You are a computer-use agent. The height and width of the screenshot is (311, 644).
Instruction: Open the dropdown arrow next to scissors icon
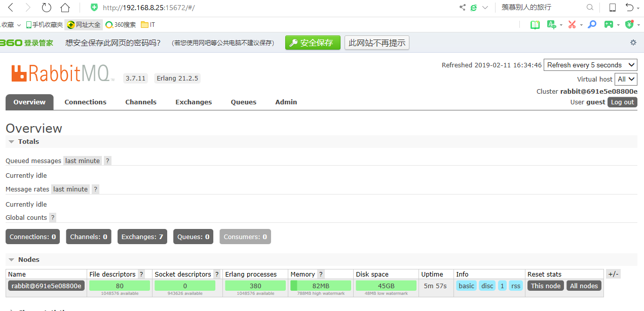[581, 25]
